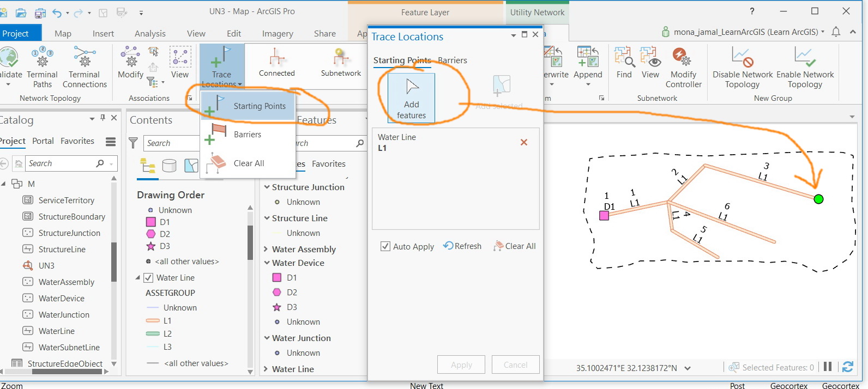Open coordinate display units dropdown
The height and width of the screenshot is (389, 868).
(x=688, y=368)
